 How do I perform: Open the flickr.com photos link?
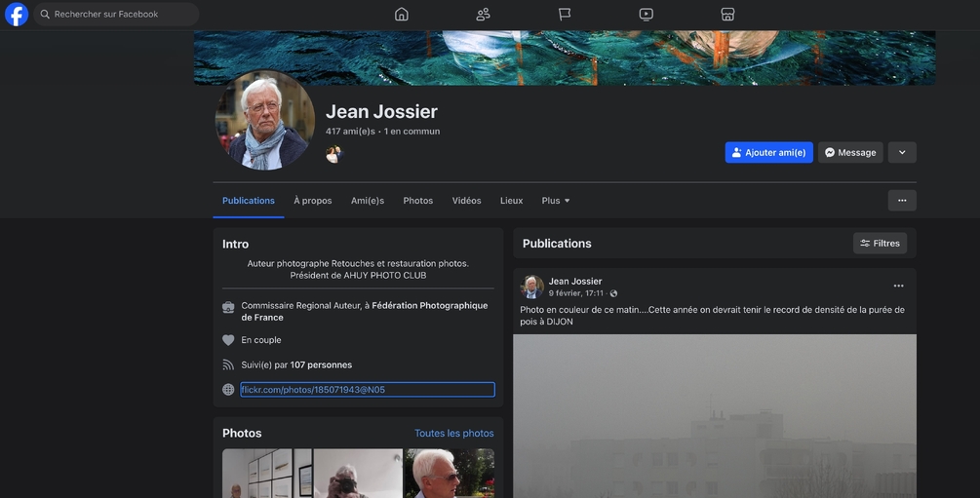pos(313,390)
